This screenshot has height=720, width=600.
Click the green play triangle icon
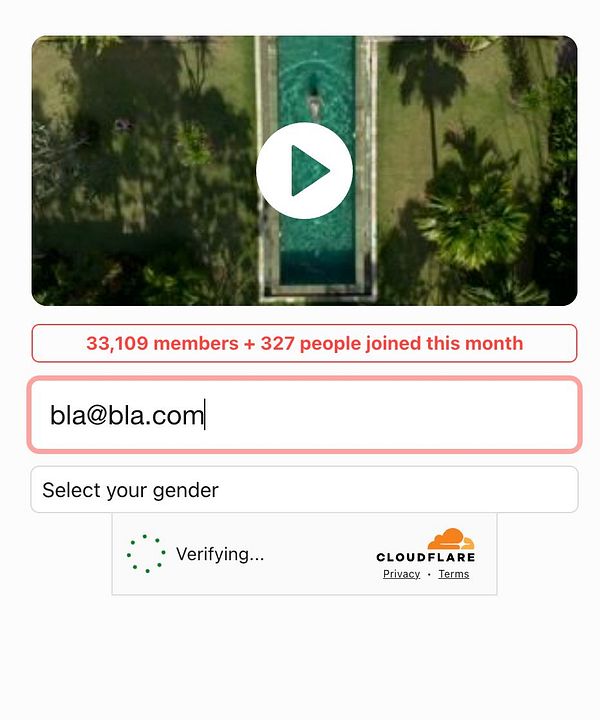pyautogui.click(x=309, y=171)
